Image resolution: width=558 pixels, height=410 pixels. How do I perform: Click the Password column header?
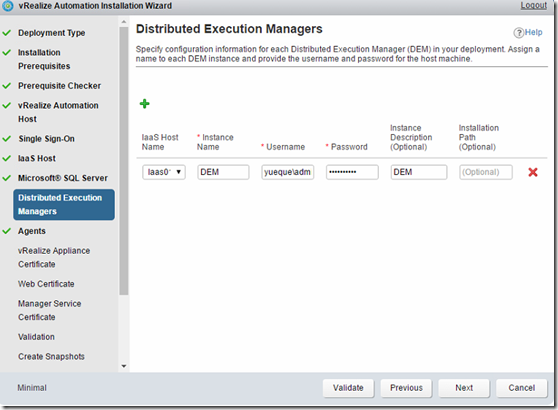click(347, 147)
